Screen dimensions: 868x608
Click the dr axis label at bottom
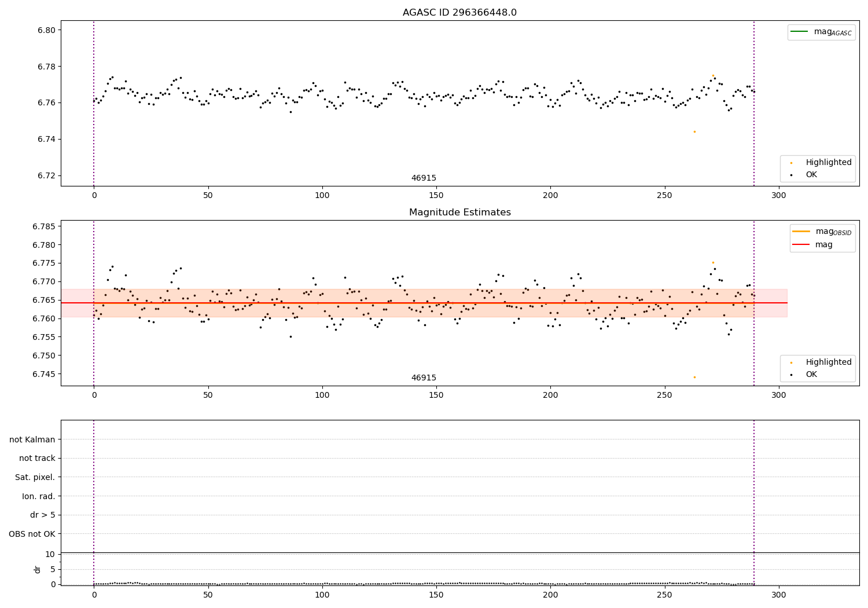38,569
